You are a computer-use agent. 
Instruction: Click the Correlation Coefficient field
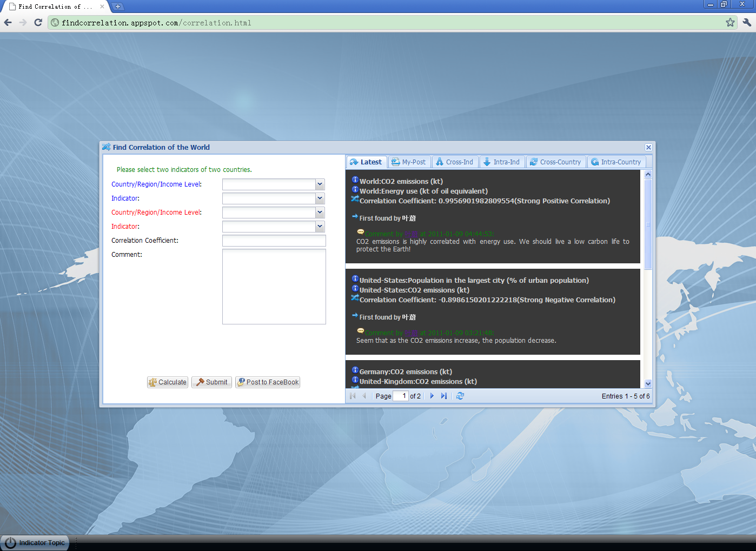click(274, 241)
